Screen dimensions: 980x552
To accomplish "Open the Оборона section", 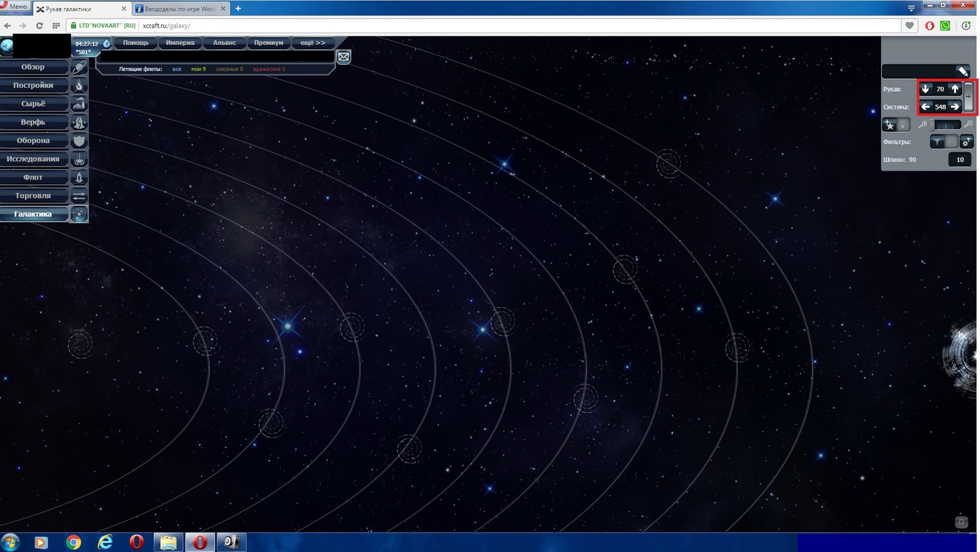I will (x=33, y=141).
